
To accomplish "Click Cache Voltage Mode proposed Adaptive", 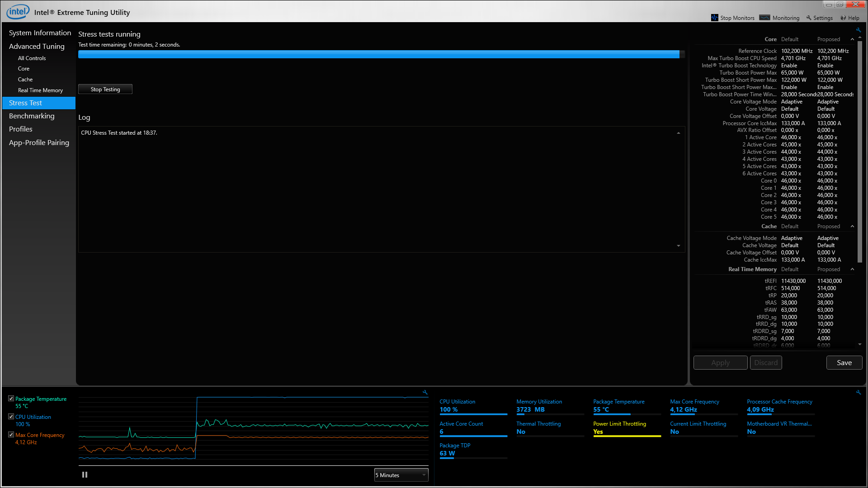I will coord(828,238).
